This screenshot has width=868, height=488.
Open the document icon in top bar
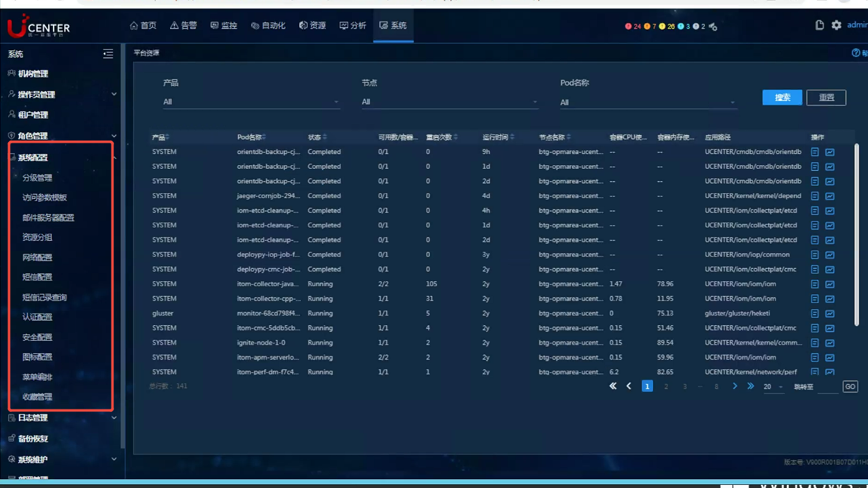819,25
